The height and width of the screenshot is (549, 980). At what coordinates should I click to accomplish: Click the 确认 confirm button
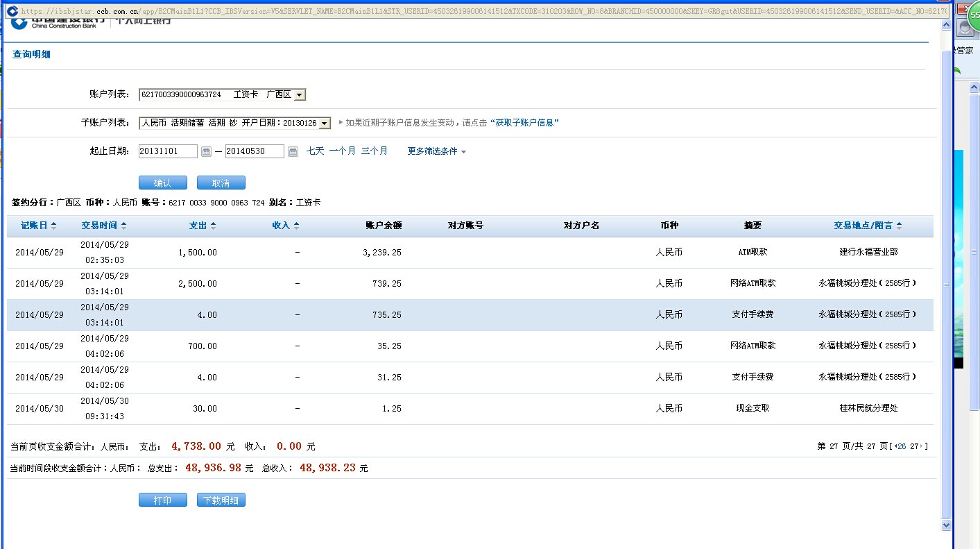(x=162, y=183)
